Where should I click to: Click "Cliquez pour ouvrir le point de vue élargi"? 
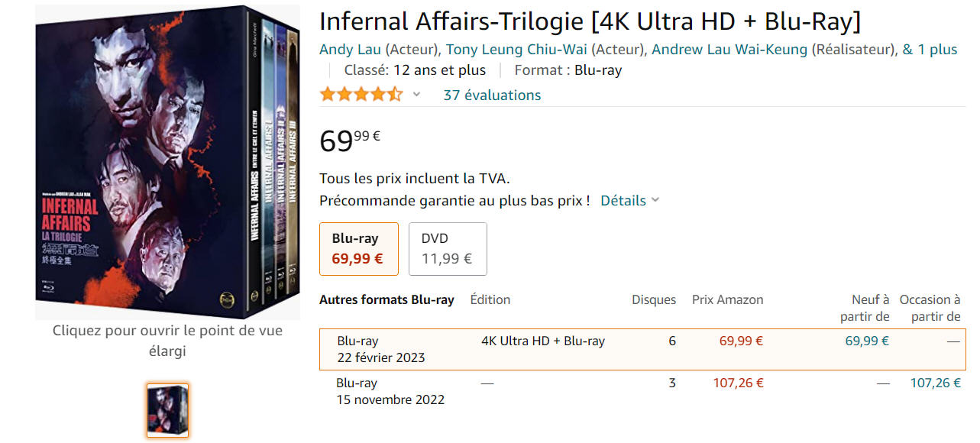tap(167, 341)
